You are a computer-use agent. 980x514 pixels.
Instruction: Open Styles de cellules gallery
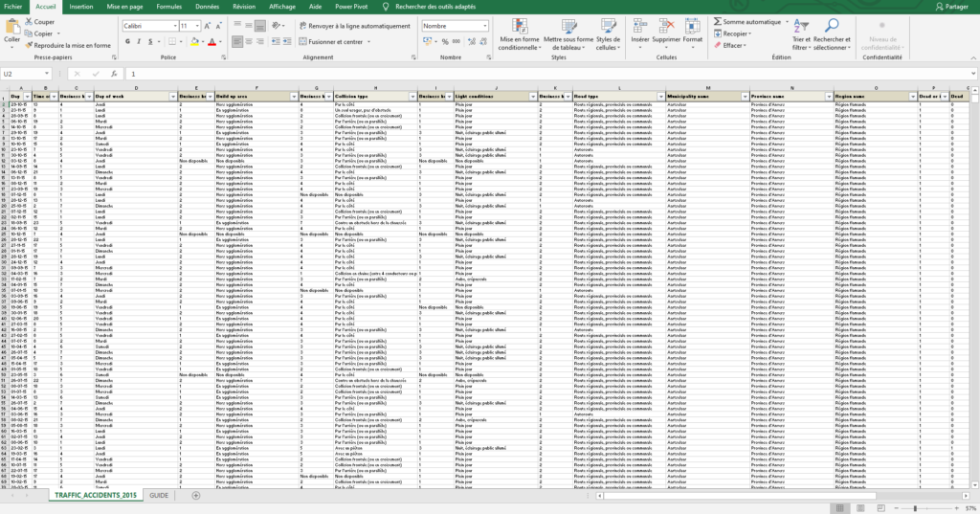tap(608, 34)
